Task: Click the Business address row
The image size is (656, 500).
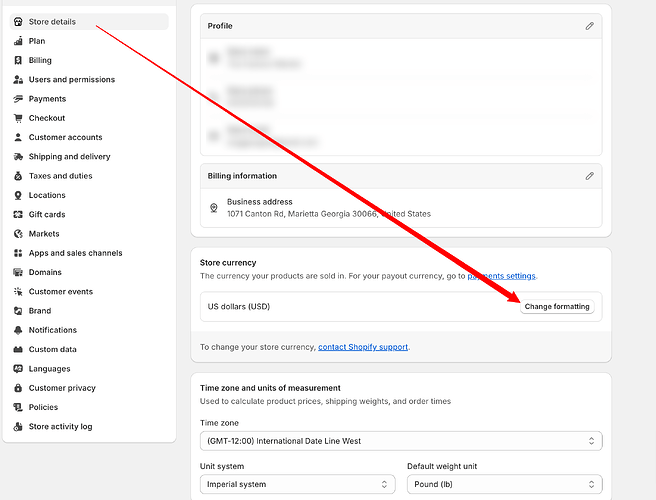Action: [328, 208]
